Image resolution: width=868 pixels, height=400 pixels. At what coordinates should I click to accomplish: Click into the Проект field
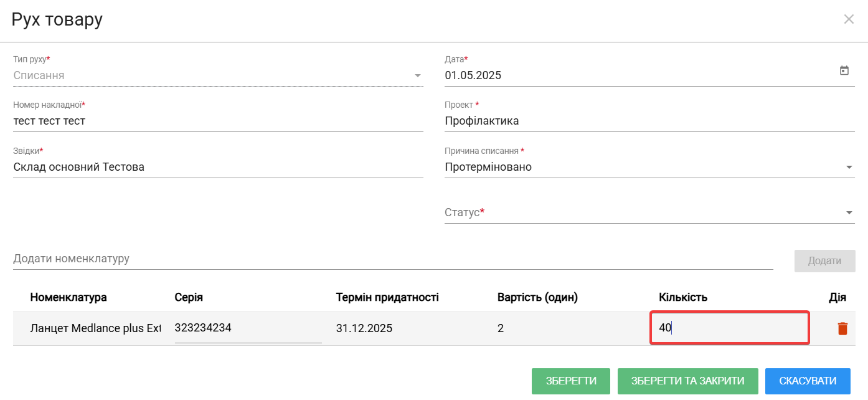click(648, 121)
